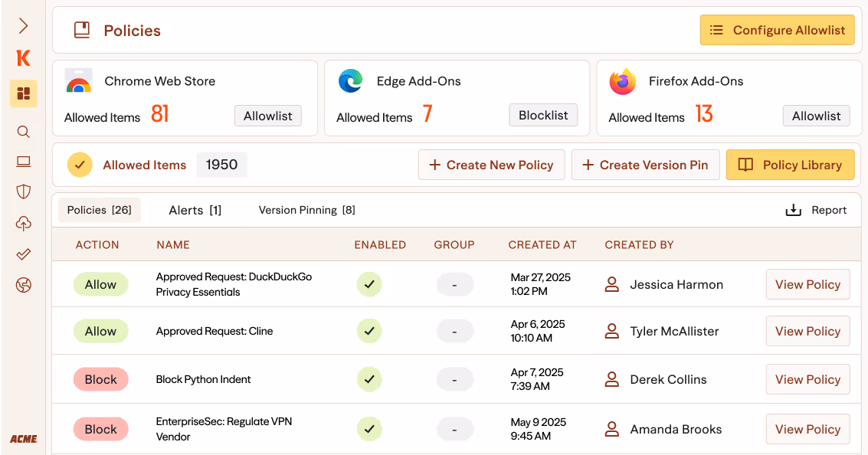Click the 13 count on Firefox card
The width and height of the screenshot is (868, 455).
tap(703, 114)
